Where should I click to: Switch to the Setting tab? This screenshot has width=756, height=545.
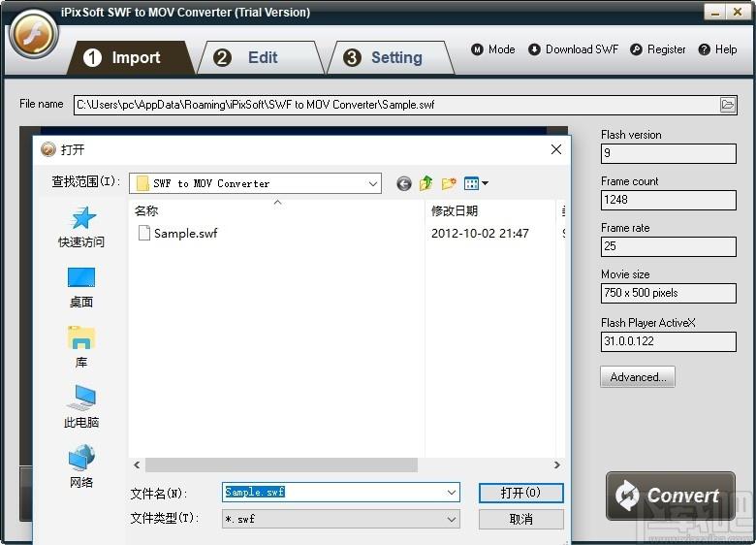click(x=391, y=58)
